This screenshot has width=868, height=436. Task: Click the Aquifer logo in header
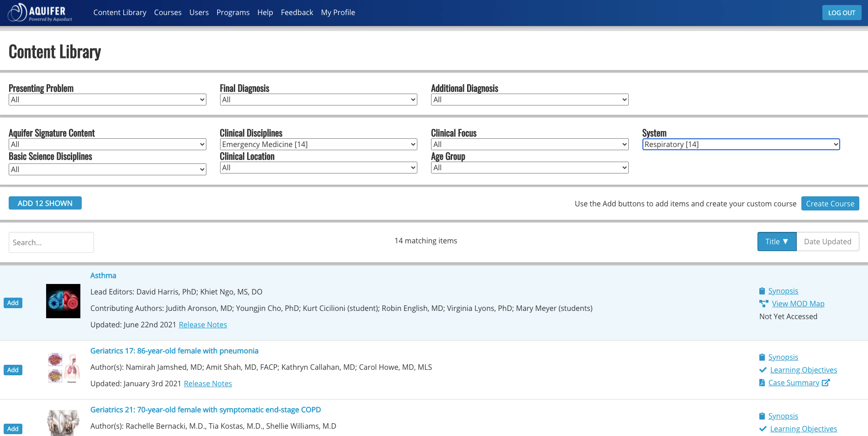pos(40,12)
